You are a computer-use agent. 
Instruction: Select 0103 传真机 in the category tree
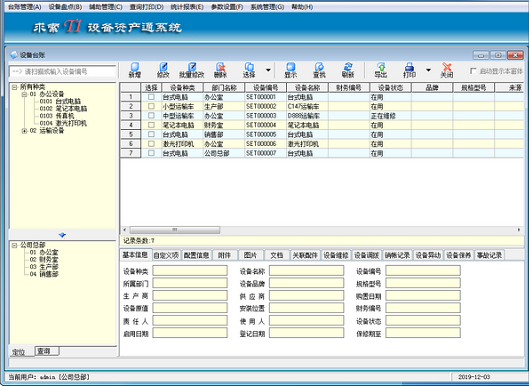tap(57, 116)
